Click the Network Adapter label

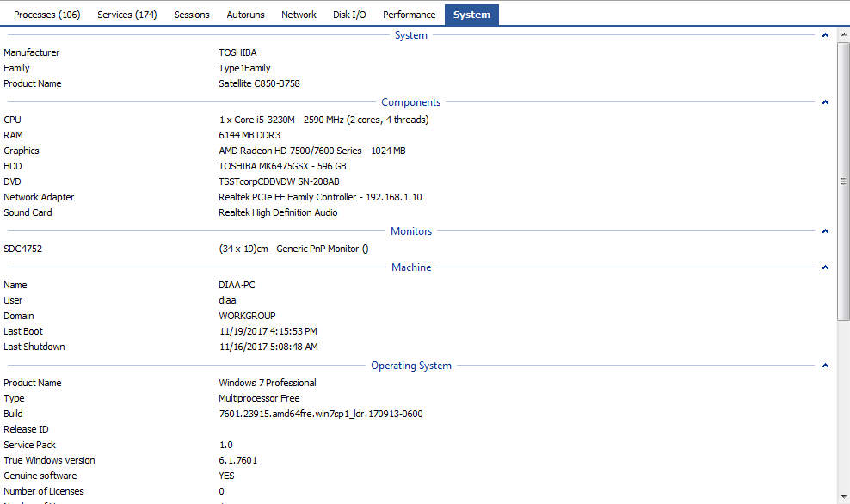coord(39,197)
